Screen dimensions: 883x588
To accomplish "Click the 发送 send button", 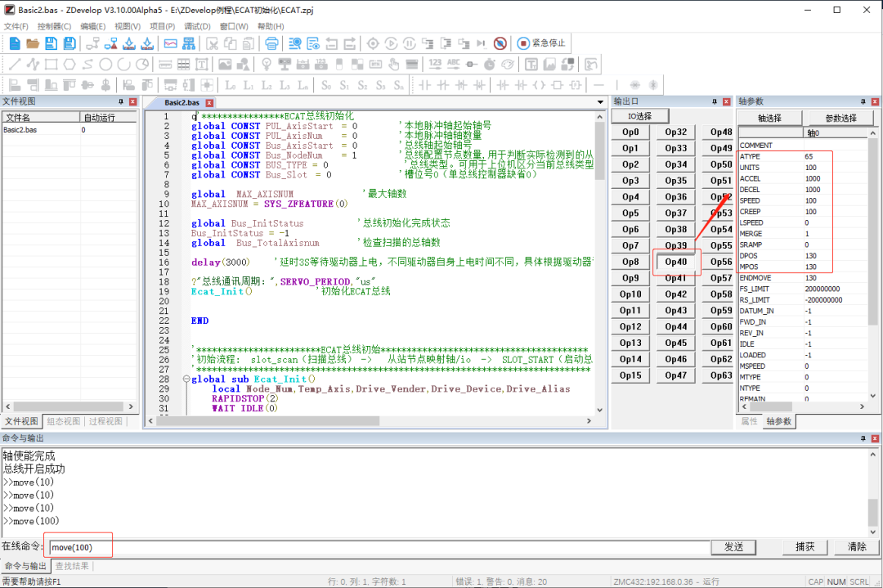I will click(733, 547).
